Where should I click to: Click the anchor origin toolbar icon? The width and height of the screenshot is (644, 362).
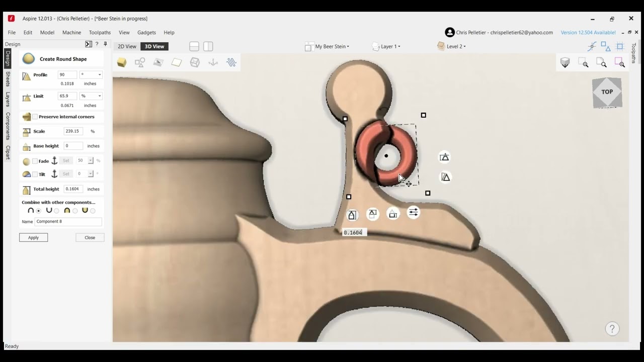pos(213,62)
